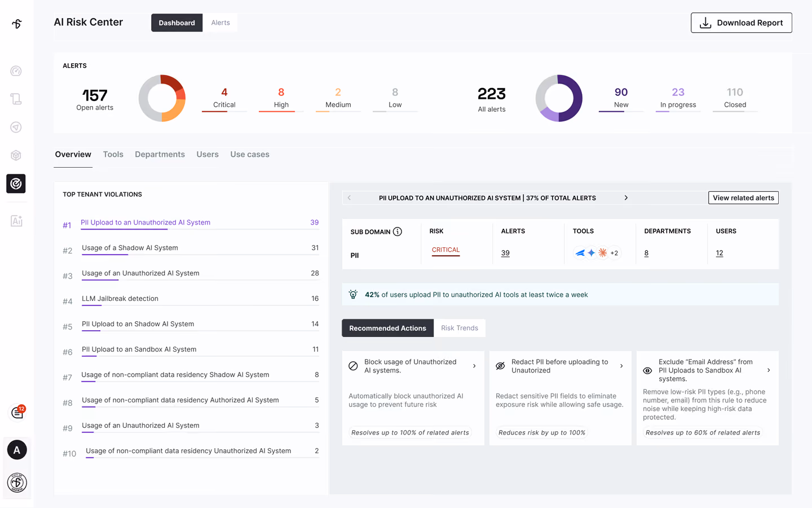Click the eye icon on Exclude Email Address card

click(647, 371)
